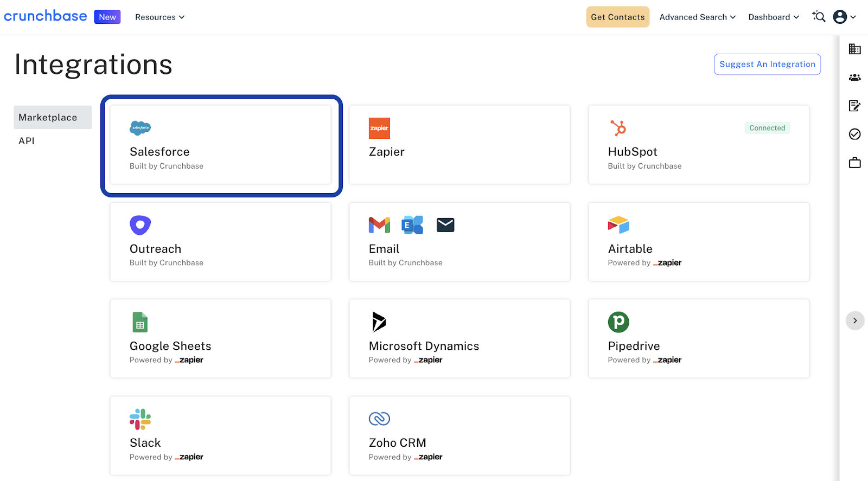Click the HubSpot Connected status badge
This screenshot has height=481, width=868.
click(767, 128)
